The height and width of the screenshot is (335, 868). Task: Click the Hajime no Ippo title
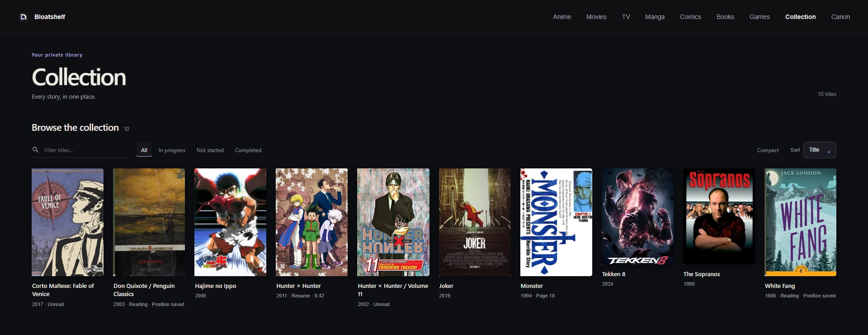pyautogui.click(x=216, y=286)
